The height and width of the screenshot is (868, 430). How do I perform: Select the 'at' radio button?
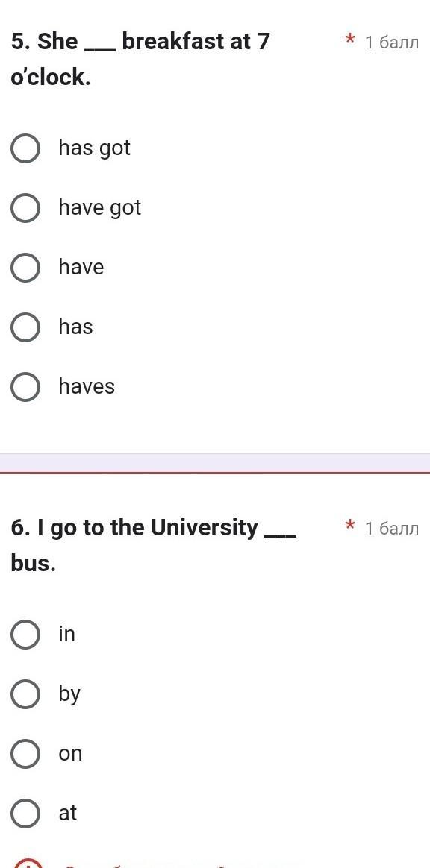pyautogui.click(x=25, y=814)
